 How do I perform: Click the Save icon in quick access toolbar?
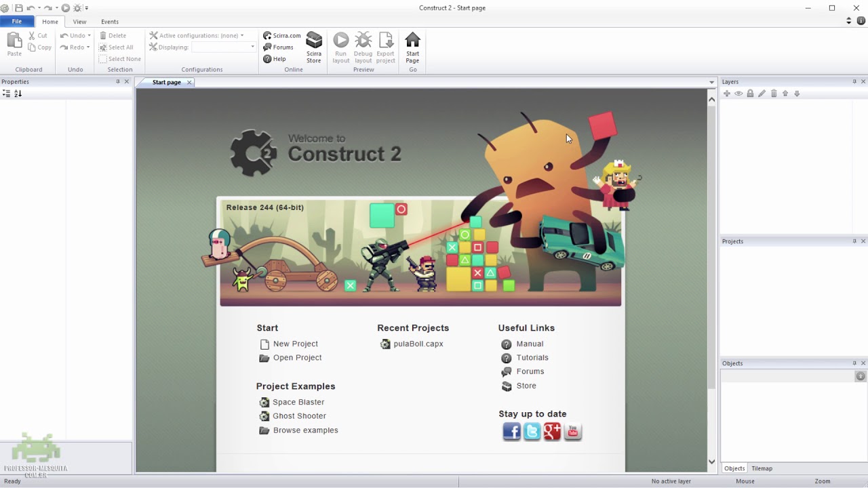click(18, 8)
